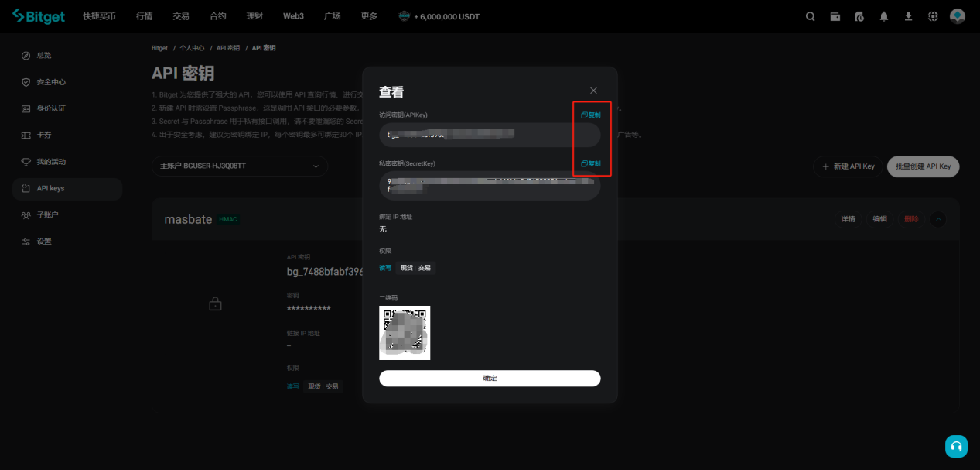Open the 更多 menu in top navigation
This screenshot has width=980, height=470.
[369, 16]
